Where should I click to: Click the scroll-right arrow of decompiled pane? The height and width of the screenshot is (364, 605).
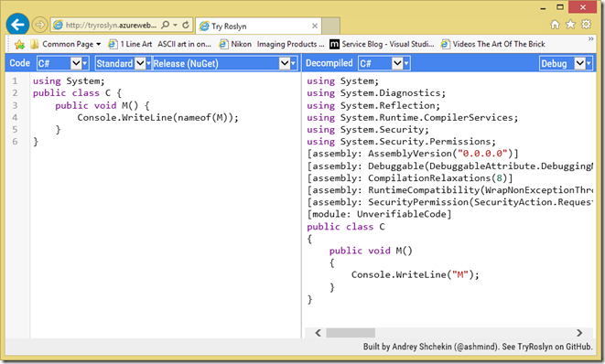[x=579, y=333]
